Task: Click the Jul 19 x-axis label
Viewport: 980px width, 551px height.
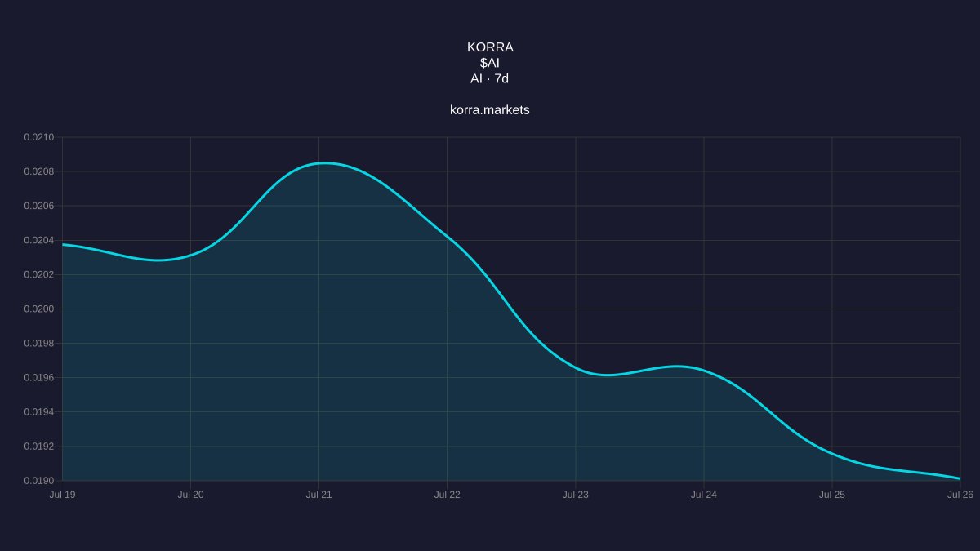Action: 62,495
